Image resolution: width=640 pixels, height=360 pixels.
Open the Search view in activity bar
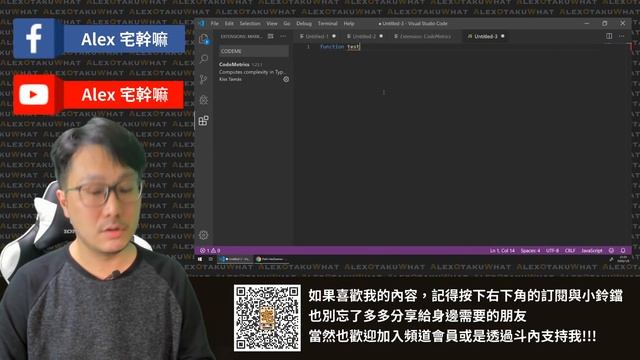[x=204, y=59]
